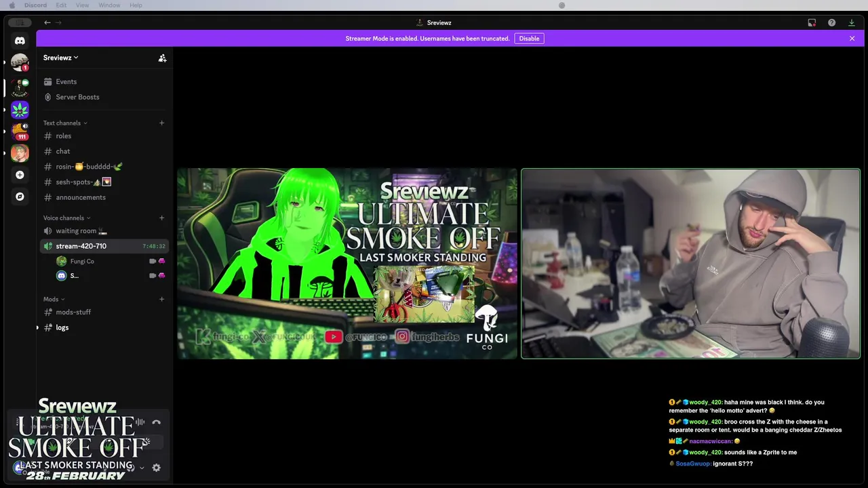Screen dimensions: 868x488
Task: Collapse the Mods category
Action: pos(54,299)
